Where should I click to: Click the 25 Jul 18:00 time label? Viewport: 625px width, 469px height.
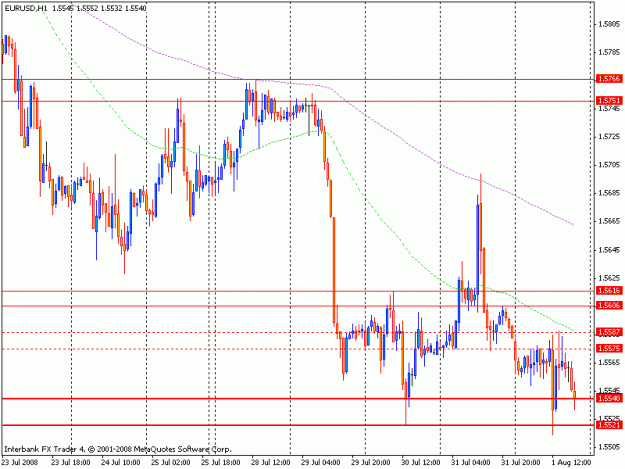[x=221, y=462]
